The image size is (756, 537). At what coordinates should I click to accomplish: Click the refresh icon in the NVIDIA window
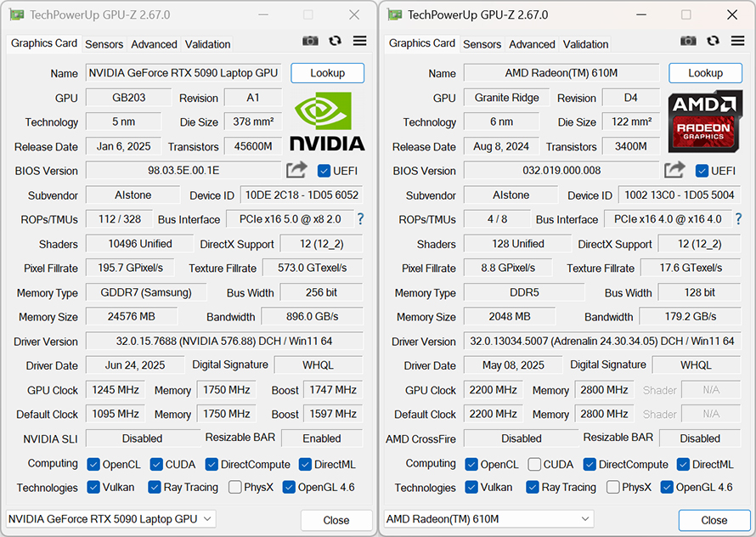tap(335, 42)
